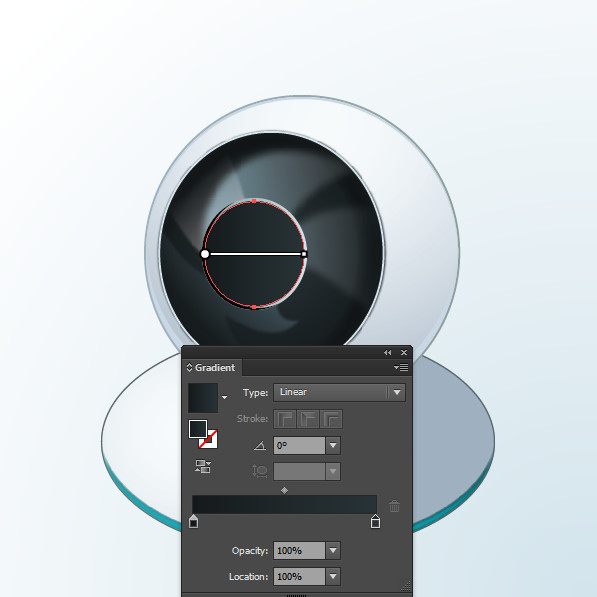Image resolution: width=597 pixels, height=597 pixels.
Task: Open the gradient Type dropdown
Action: (x=339, y=392)
